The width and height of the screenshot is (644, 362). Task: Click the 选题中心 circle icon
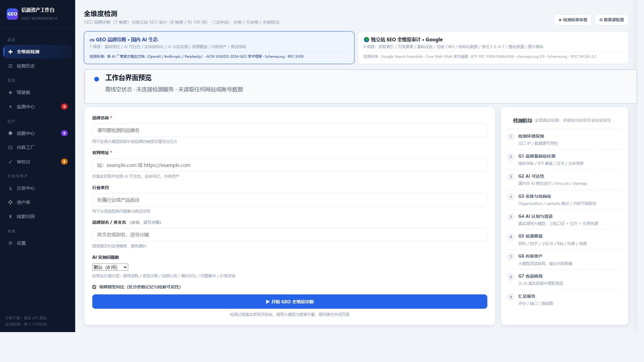[x=10, y=133]
